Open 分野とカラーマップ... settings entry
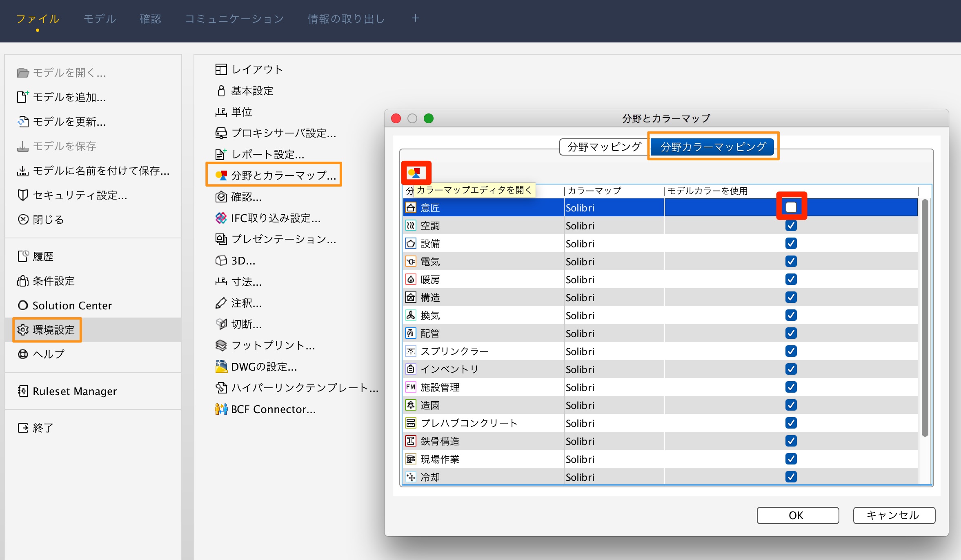Viewport: 961px width, 560px height. coord(276,176)
